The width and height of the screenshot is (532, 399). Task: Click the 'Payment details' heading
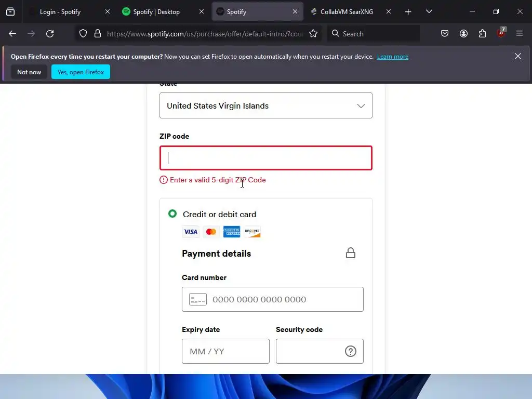point(217,254)
